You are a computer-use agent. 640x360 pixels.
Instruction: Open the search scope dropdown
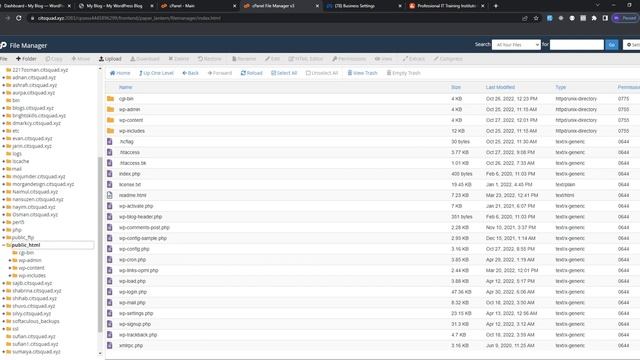click(x=516, y=44)
